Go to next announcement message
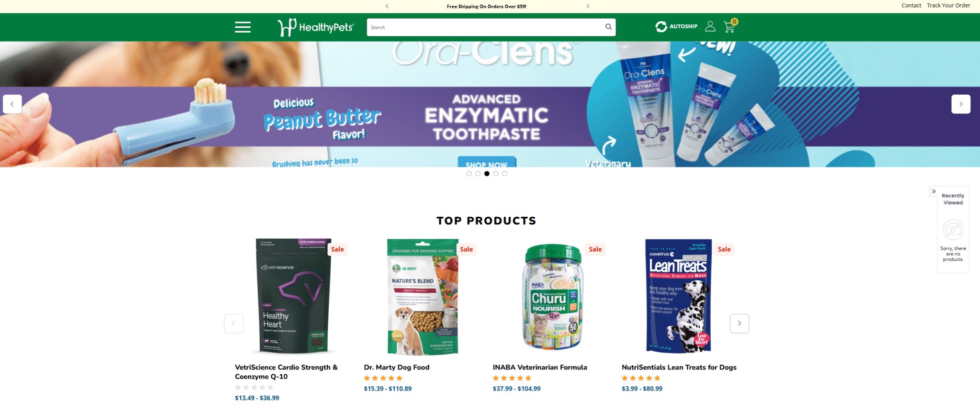 click(588, 6)
